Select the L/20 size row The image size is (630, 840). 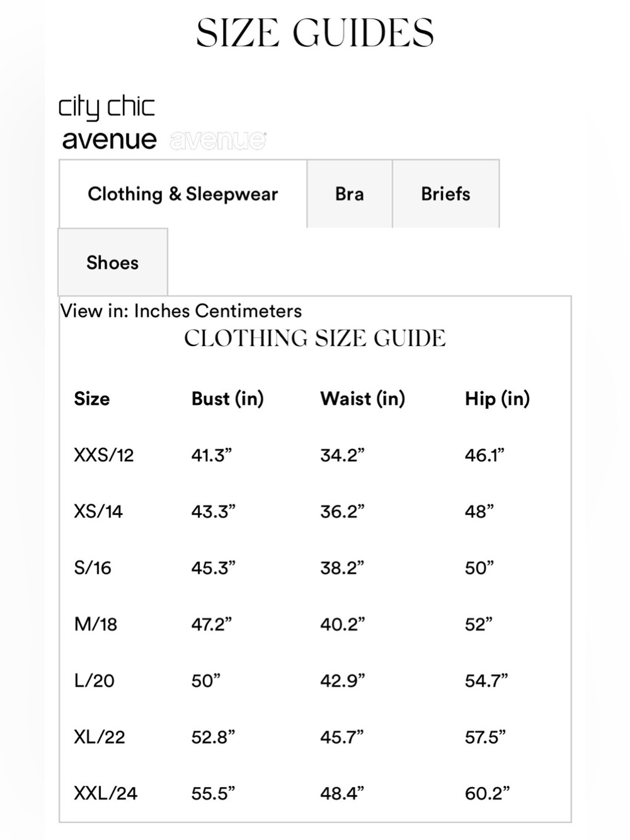[x=315, y=681]
